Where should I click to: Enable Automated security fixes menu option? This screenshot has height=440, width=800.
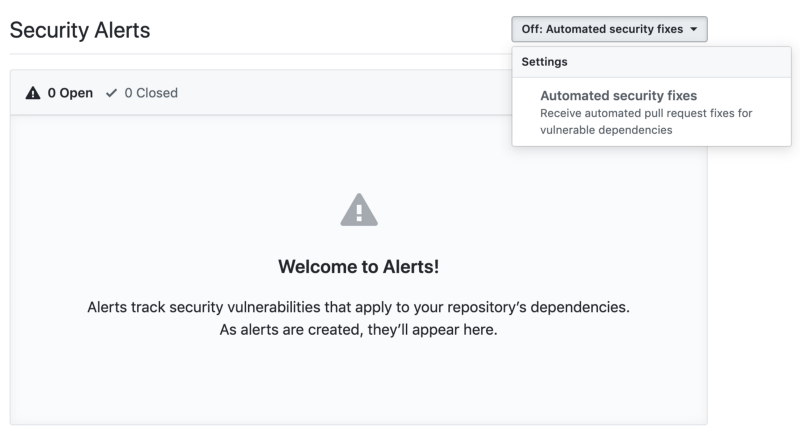652,112
